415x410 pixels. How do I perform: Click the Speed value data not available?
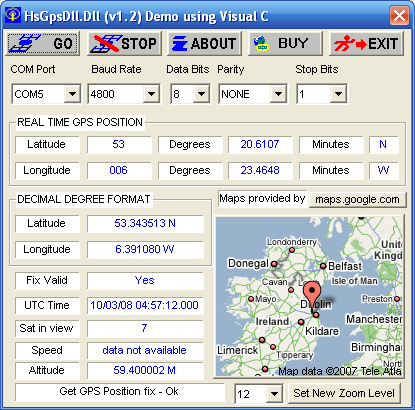[145, 350]
